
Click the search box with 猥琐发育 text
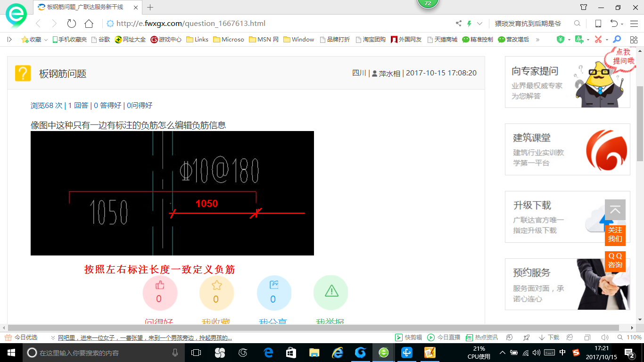528,24
